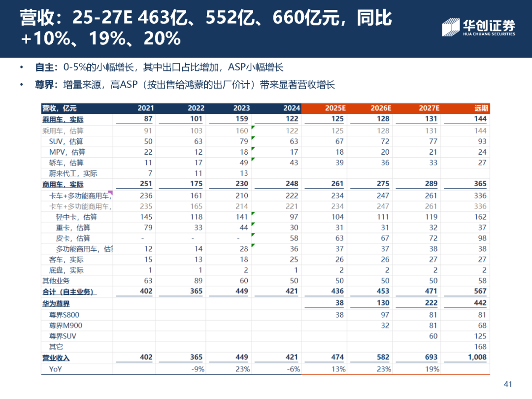Click the 1,008 long-term revenue value
The image size is (532, 399).
[477, 357]
